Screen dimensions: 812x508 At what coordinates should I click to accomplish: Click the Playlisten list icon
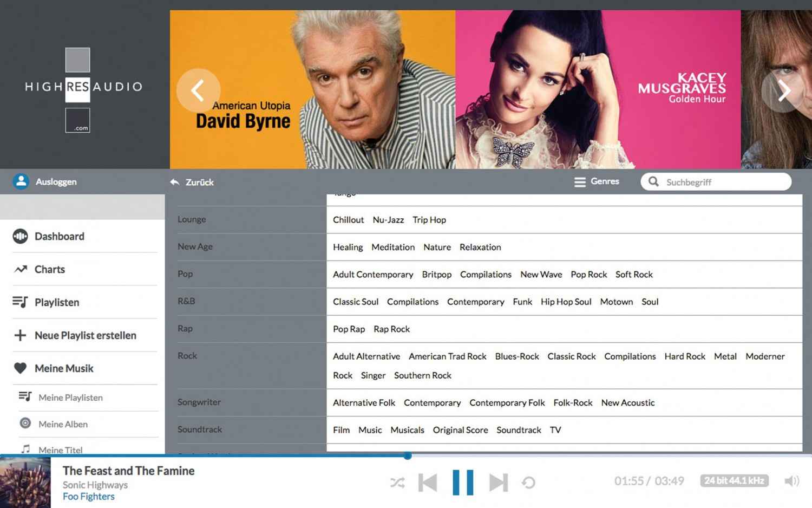(x=20, y=302)
